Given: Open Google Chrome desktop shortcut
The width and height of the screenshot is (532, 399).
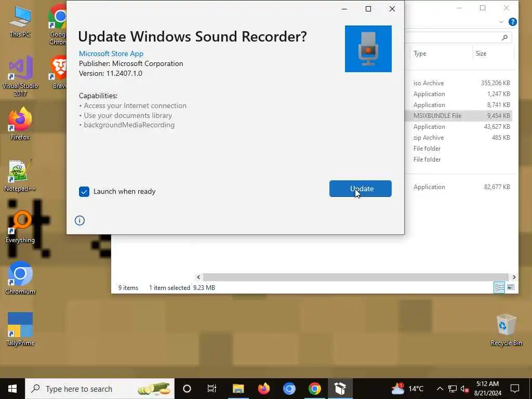Looking at the screenshot, I should (x=58, y=25).
